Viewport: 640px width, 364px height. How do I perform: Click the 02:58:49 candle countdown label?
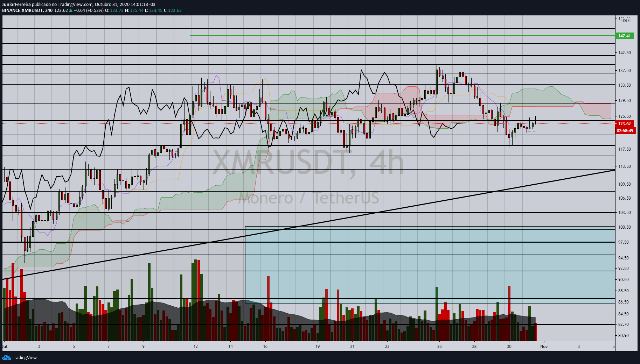[x=625, y=131]
